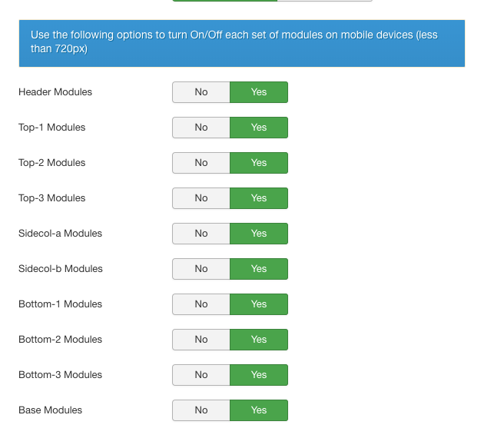Viewport: 504px width, 438px height.
Task: Turn off Sidecol-b Modules
Action: (x=201, y=269)
